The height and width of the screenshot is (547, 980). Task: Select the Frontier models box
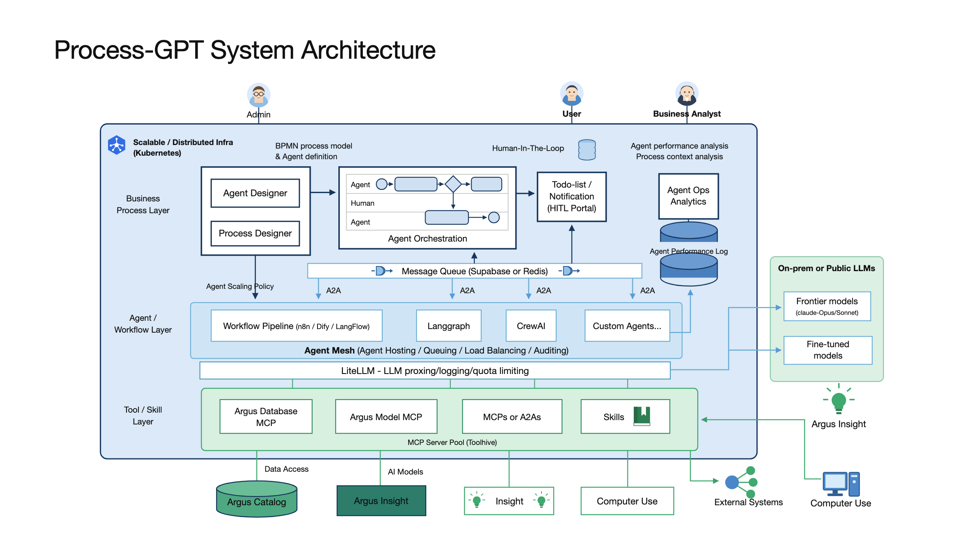coord(827,306)
